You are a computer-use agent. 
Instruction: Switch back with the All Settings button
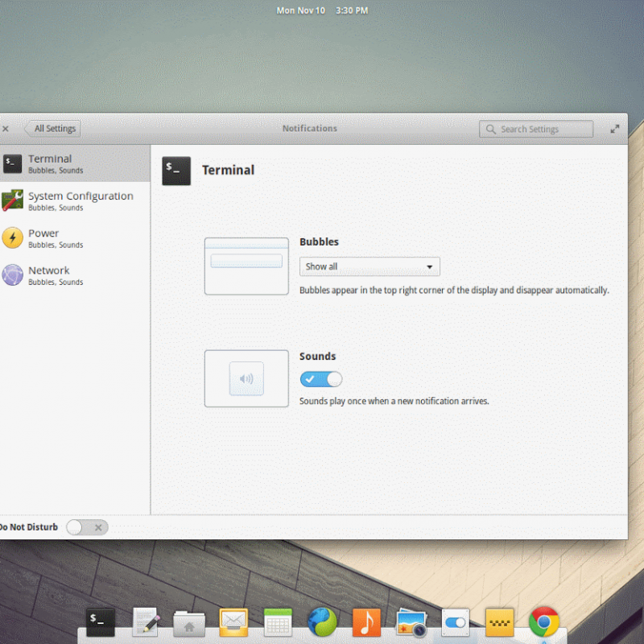point(53,128)
